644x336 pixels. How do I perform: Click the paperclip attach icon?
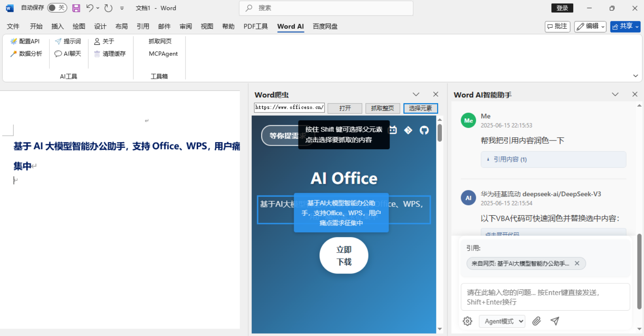(x=536, y=321)
